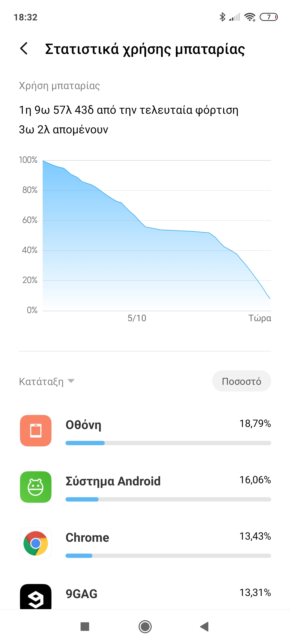The width and height of the screenshot is (290, 644).
Task: Tap the back arrow in the header
Action: tap(24, 49)
